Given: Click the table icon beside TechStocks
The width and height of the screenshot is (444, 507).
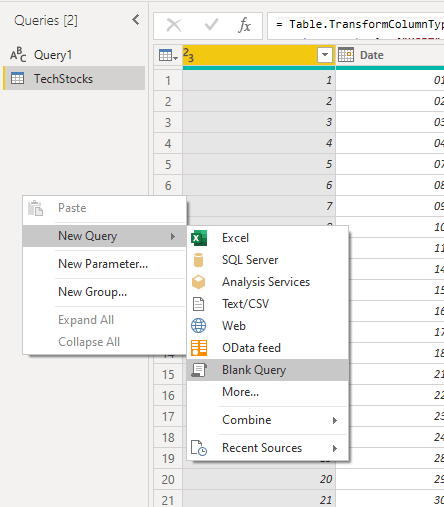Looking at the screenshot, I should coord(17,78).
